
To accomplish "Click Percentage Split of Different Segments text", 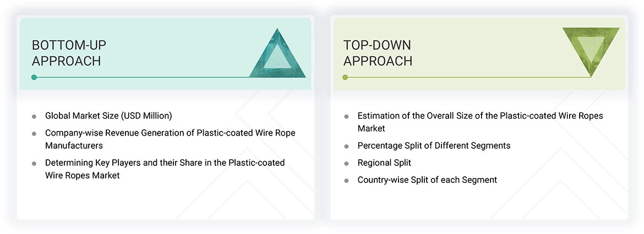I will click(x=434, y=146).
